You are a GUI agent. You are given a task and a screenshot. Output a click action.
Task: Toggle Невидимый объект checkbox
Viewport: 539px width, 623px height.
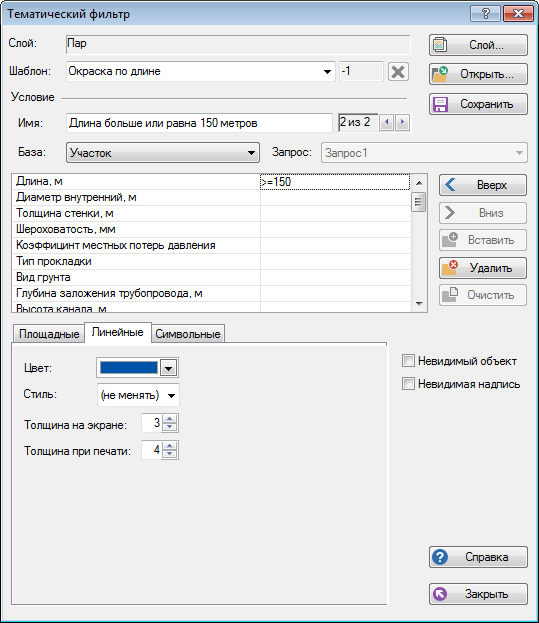(x=408, y=361)
